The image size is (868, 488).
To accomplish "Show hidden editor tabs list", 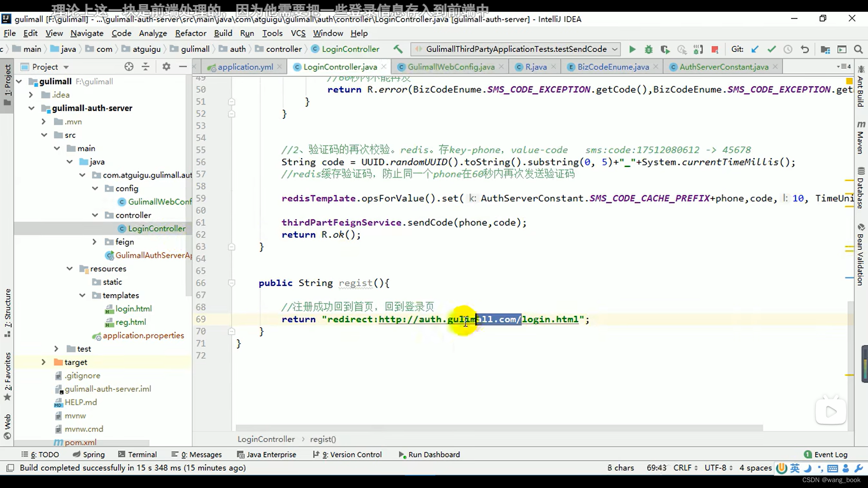I will coord(844,66).
